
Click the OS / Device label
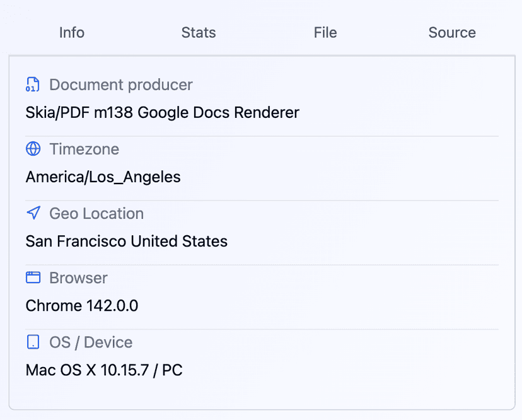91,342
